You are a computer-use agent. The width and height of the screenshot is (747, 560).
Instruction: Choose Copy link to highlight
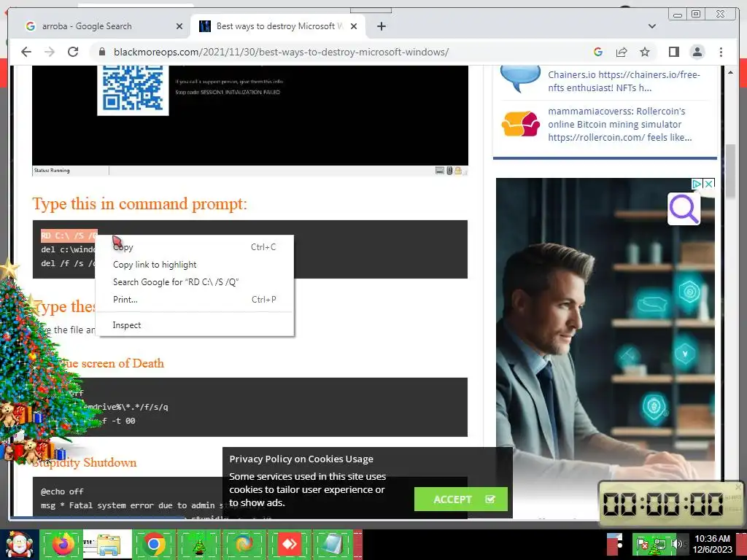pos(194,265)
